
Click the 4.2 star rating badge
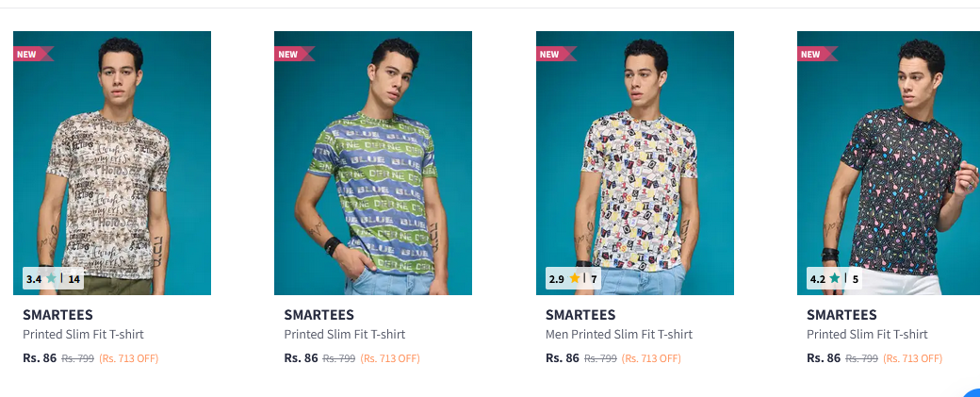(835, 279)
